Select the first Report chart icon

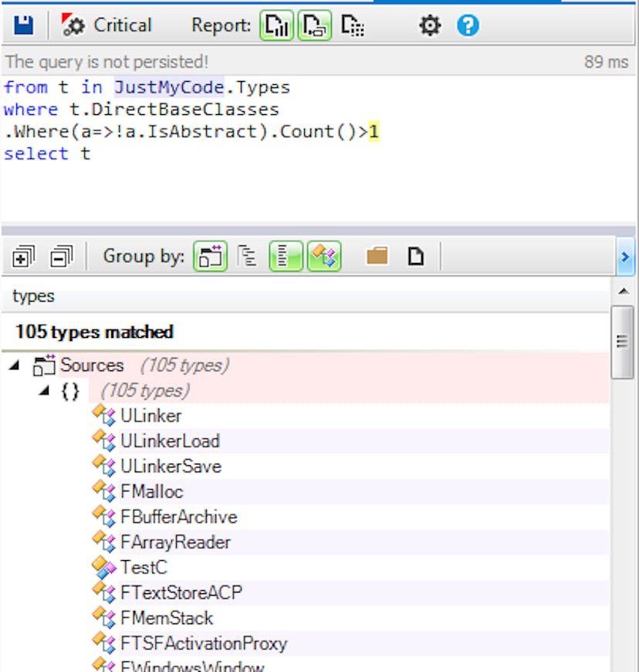277,25
